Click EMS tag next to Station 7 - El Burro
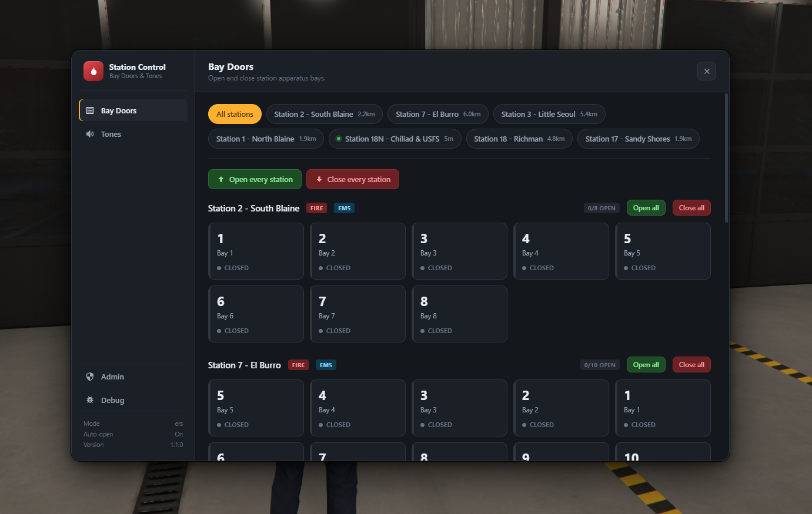812x514 pixels. [x=326, y=365]
